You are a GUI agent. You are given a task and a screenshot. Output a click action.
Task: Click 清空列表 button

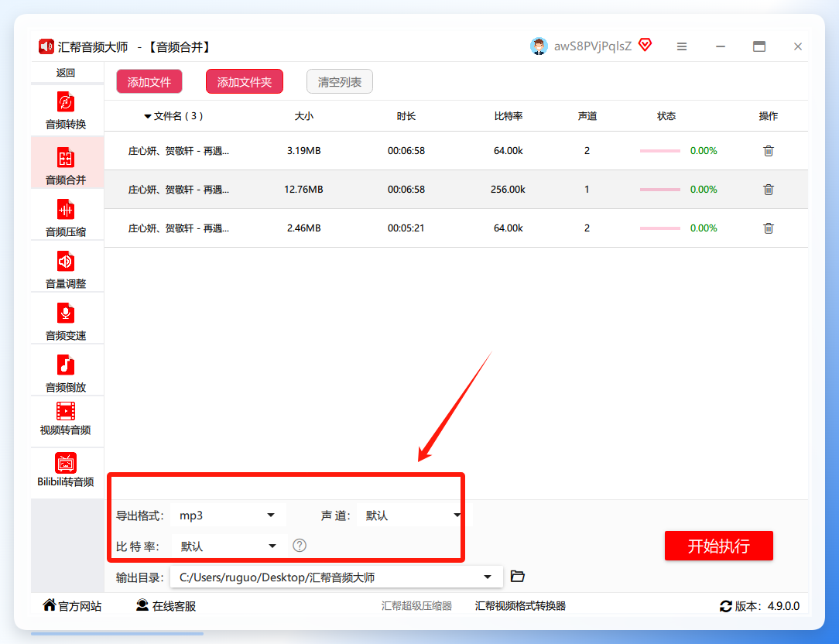pos(340,82)
